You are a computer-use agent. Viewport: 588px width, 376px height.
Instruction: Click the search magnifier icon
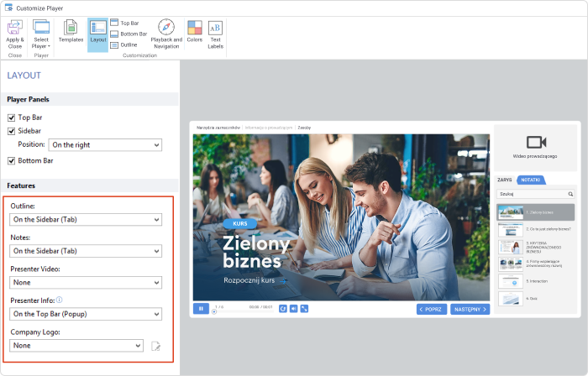[570, 194]
